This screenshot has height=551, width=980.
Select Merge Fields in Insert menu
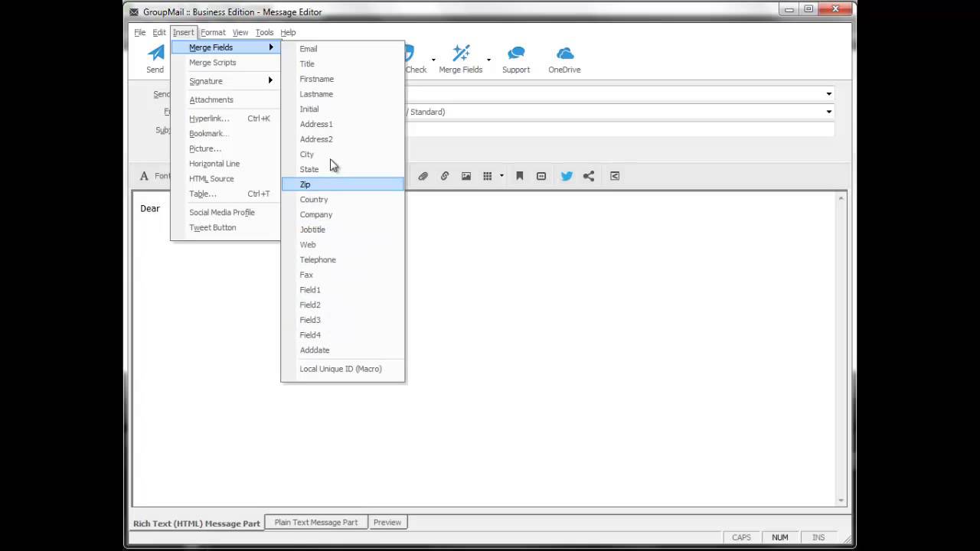pyautogui.click(x=225, y=47)
